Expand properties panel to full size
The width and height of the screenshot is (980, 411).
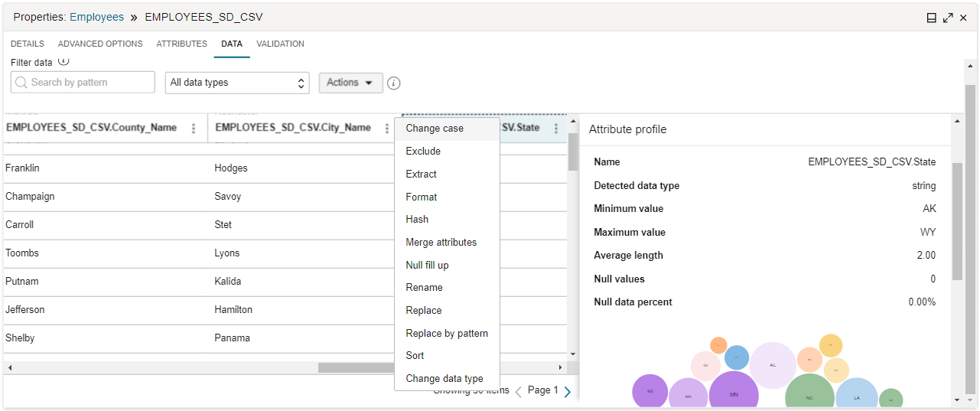(948, 18)
